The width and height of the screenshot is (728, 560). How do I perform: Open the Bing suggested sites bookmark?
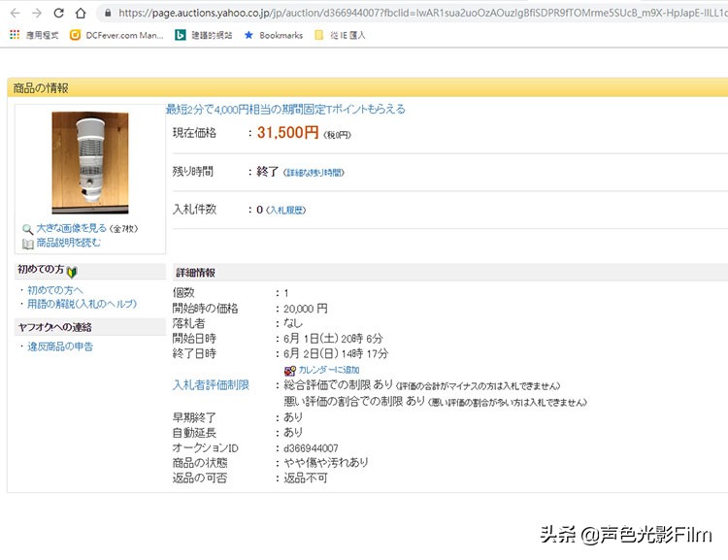(x=204, y=35)
